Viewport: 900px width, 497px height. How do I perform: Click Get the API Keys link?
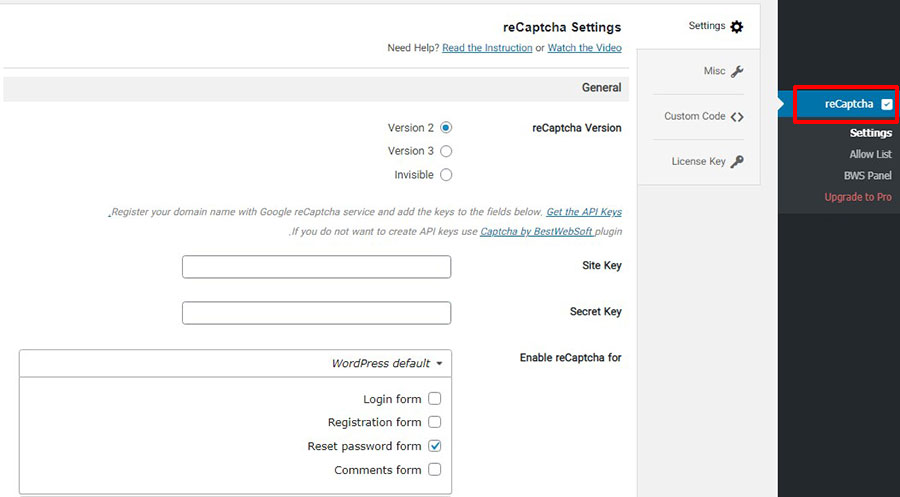(584, 212)
